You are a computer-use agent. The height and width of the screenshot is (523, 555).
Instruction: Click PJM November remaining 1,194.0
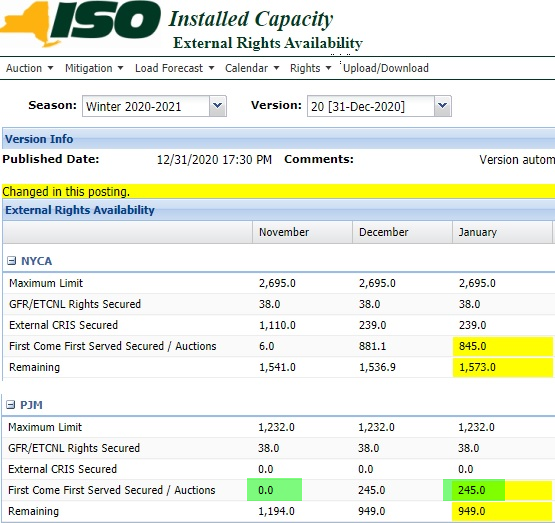276,511
